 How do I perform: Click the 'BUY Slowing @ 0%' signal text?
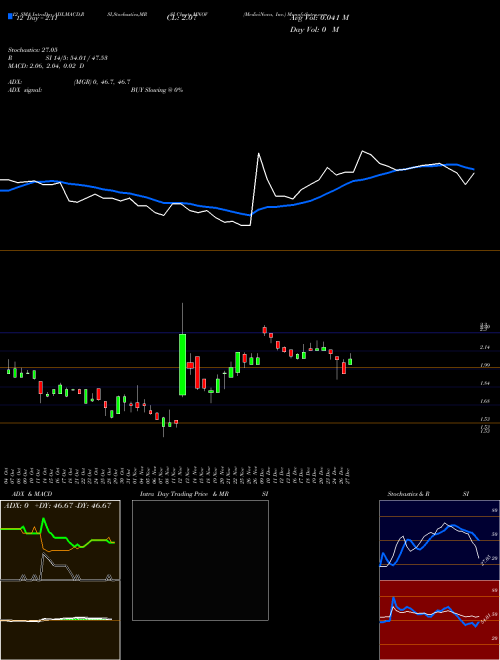pos(157,90)
